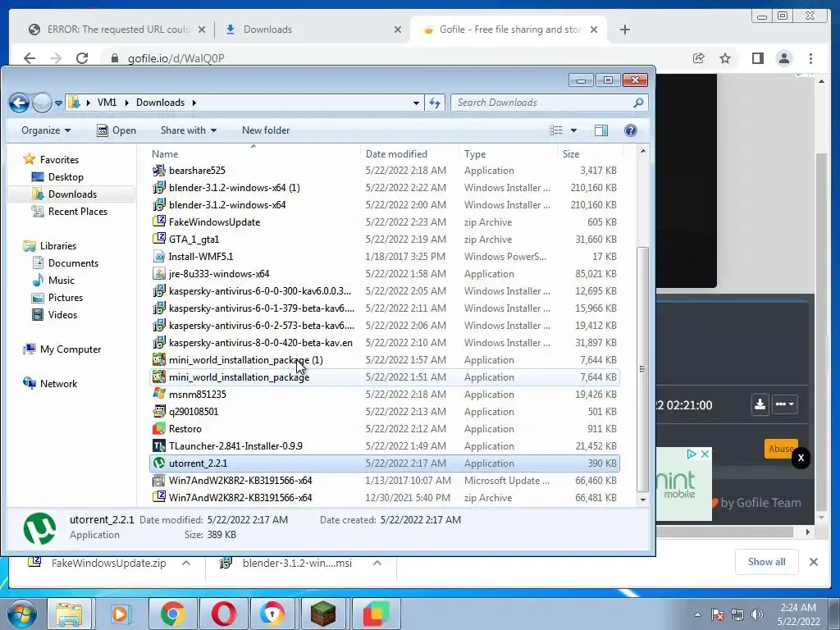Image resolution: width=840 pixels, height=630 pixels.
Task: Close the Gofile browser tab
Action: pyautogui.click(x=594, y=30)
